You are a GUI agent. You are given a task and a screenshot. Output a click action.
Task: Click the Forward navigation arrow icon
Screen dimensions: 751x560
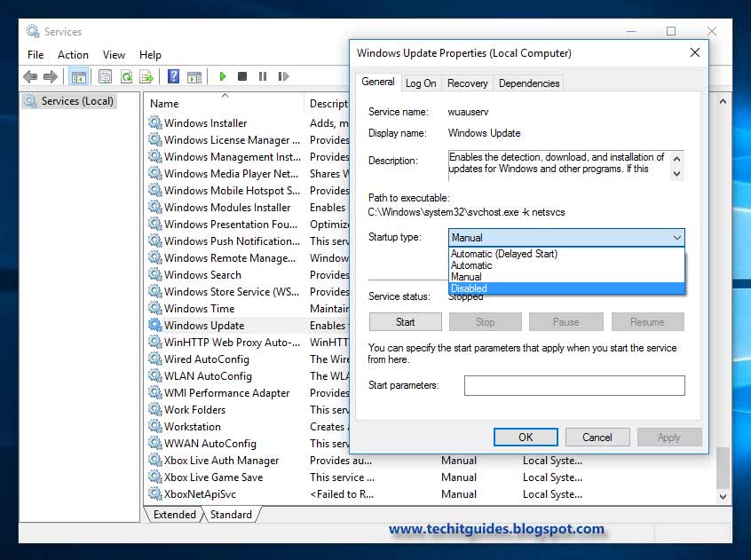point(50,76)
